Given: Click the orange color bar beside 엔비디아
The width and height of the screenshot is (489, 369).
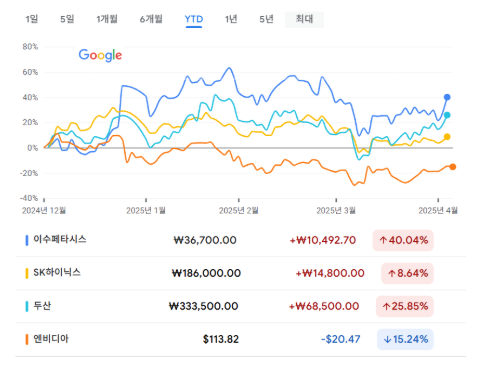Looking at the screenshot, I should coord(27,339).
